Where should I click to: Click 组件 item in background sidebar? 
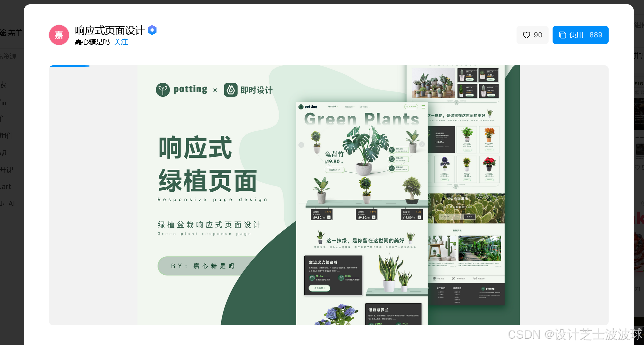point(7,136)
